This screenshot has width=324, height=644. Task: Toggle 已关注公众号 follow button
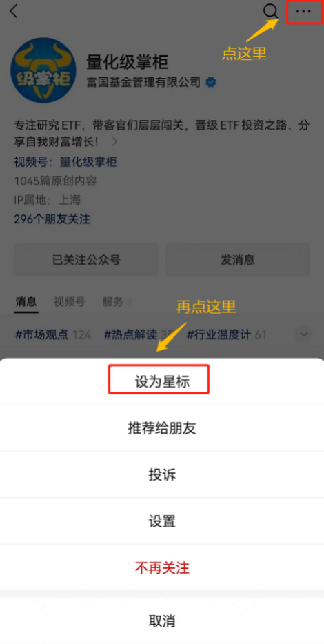tap(86, 260)
